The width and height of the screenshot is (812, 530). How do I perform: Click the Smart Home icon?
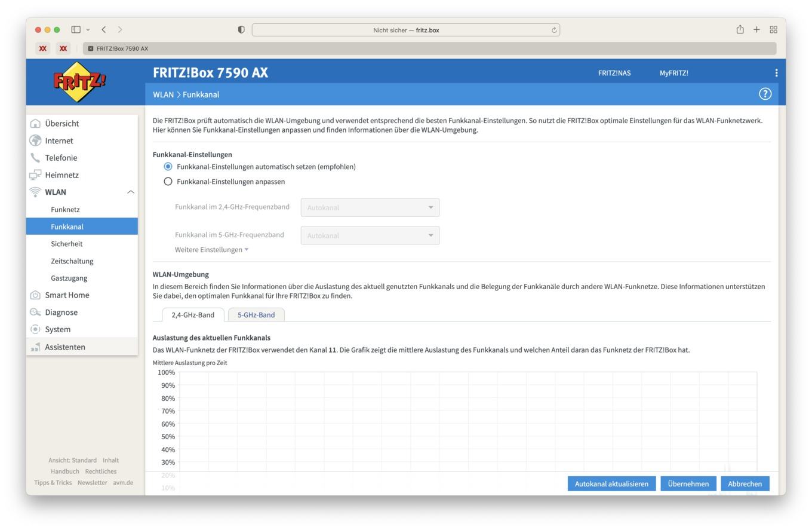[35, 295]
